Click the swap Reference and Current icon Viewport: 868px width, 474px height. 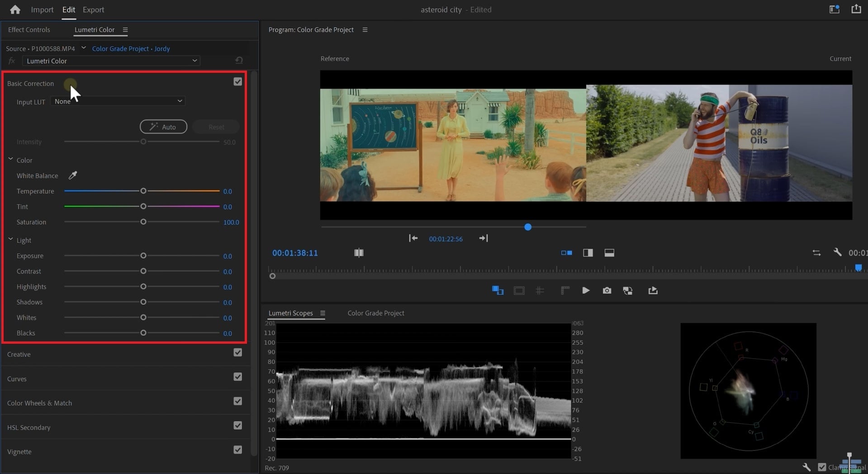[x=816, y=253]
